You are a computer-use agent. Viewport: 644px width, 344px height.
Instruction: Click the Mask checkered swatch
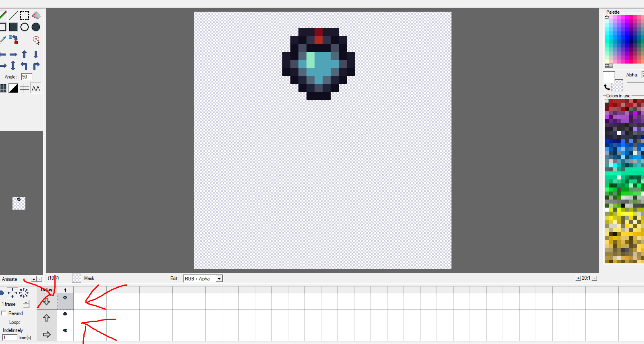coord(77,278)
